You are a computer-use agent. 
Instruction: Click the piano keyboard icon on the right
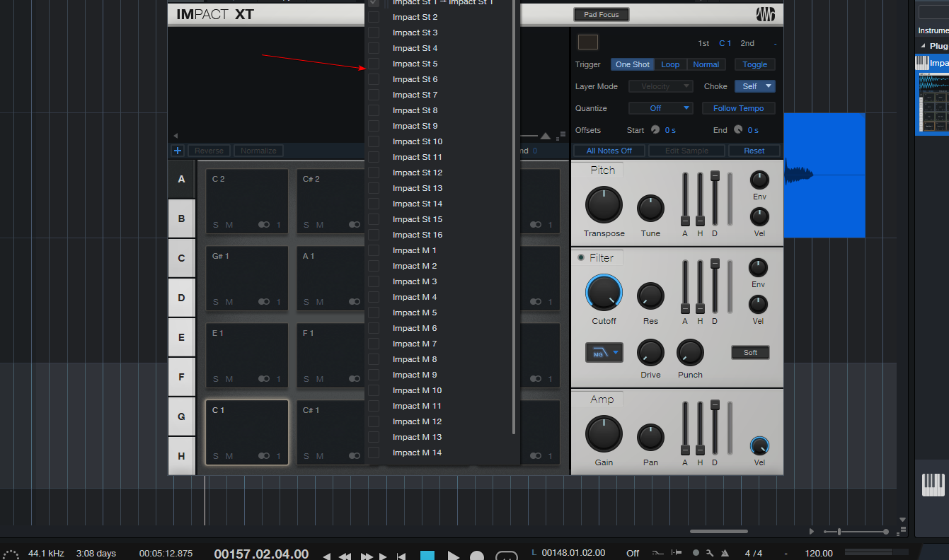click(933, 485)
